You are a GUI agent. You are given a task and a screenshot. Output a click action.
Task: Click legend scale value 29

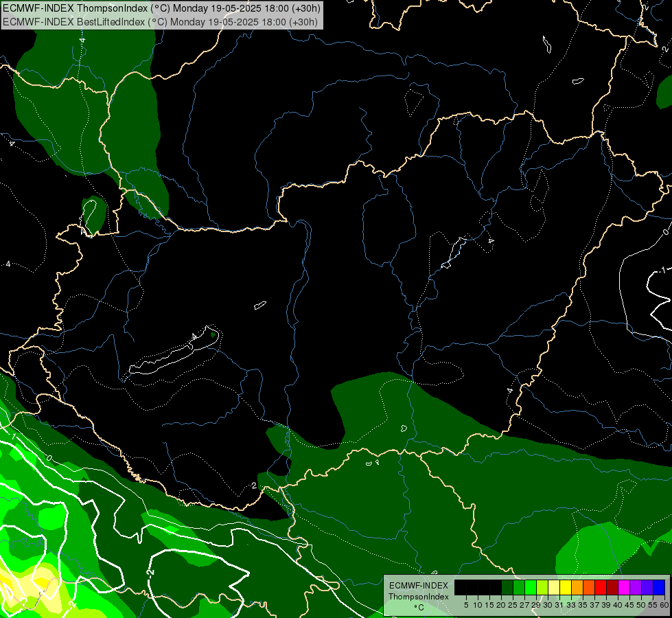point(536,605)
